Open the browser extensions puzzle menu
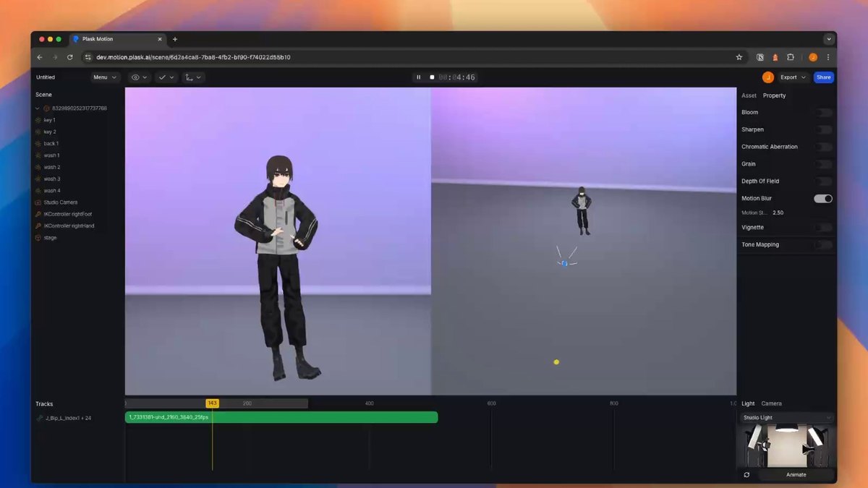 click(791, 57)
